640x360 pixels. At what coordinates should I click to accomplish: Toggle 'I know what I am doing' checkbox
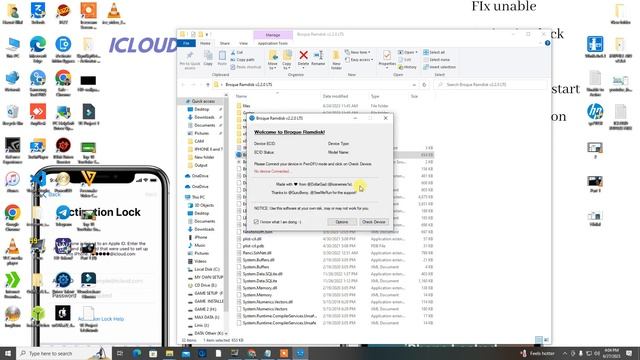point(256,222)
